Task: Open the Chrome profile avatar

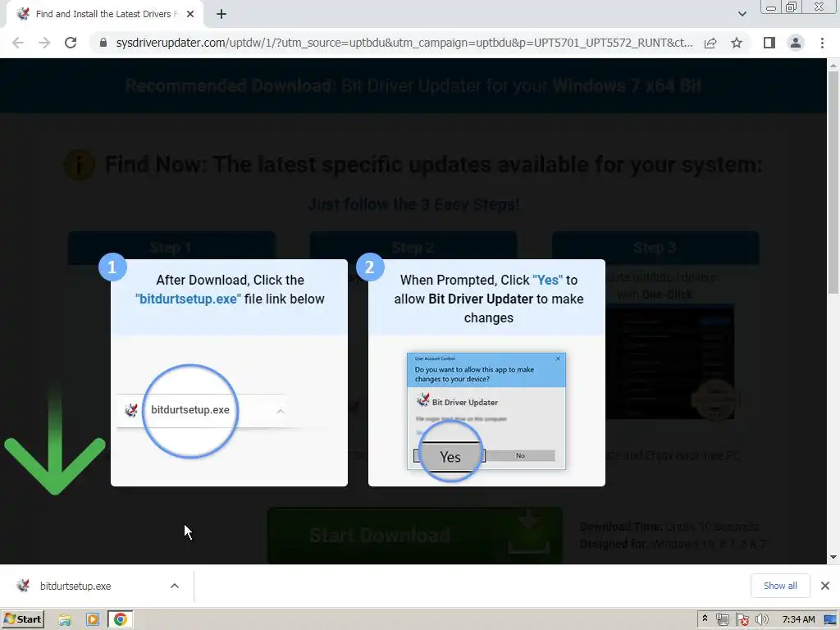Action: tap(796, 43)
